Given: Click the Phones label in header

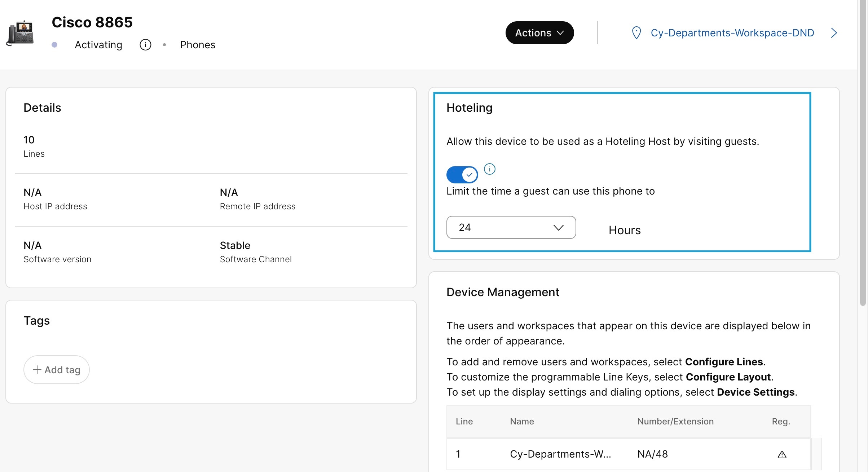Looking at the screenshot, I should (198, 45).
